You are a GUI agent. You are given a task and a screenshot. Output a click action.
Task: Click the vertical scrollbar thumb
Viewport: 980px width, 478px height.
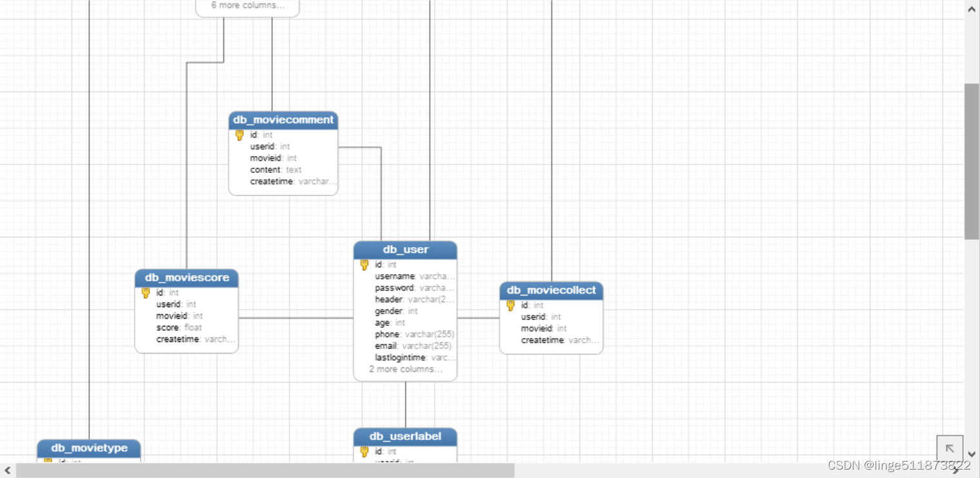point(972,161)
